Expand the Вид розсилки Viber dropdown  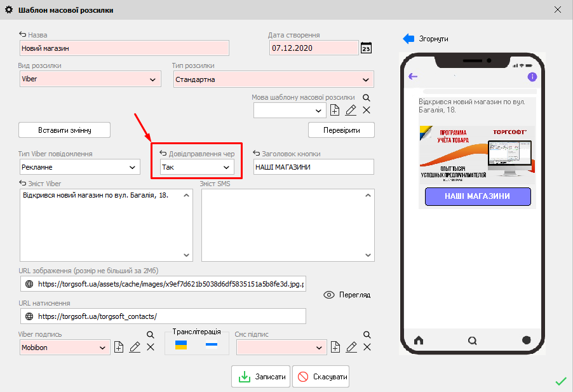[x=152, y=79]
